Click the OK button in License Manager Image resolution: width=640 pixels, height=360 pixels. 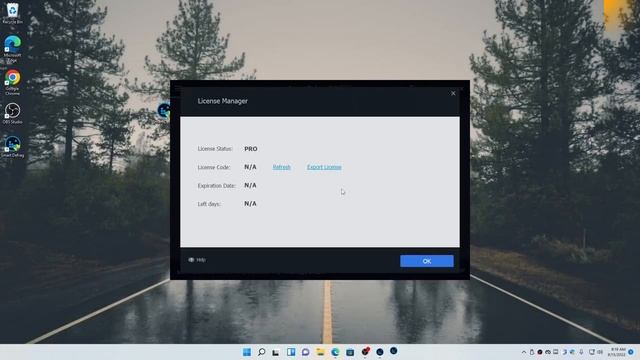pos(427,261)
